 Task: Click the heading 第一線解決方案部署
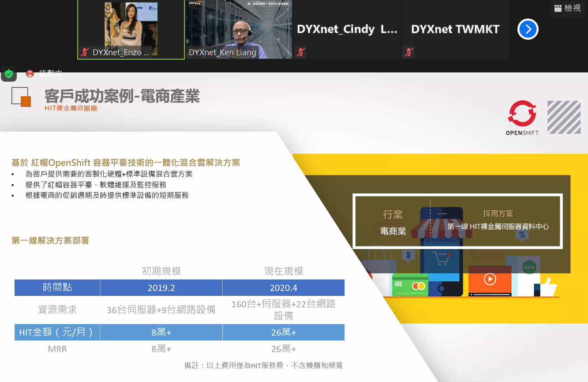coord(50,240)
